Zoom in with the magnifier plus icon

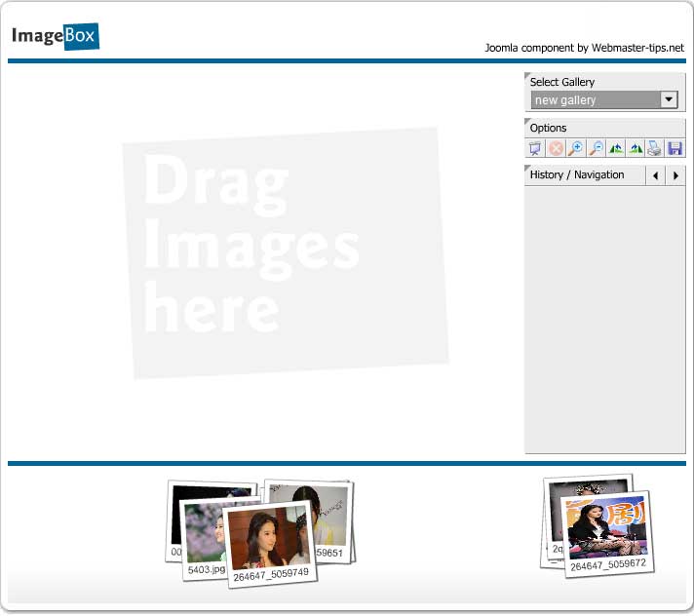pyautogui.click(x=576, y=149)
